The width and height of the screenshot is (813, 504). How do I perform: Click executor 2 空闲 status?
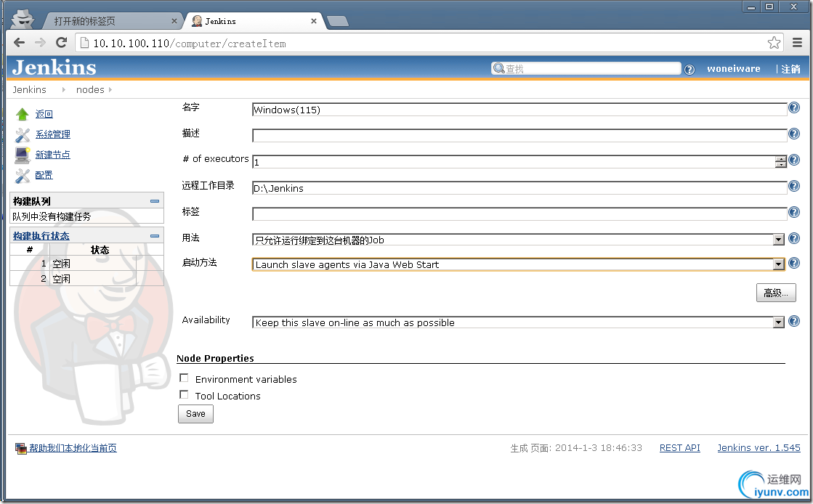62,279
